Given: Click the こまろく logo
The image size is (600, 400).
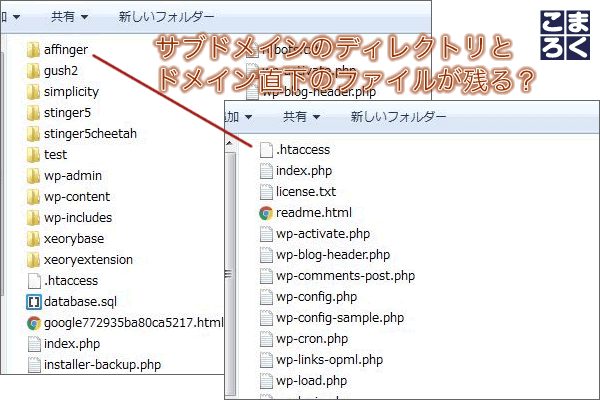Looking at the screenshot, I should [x=565, y=35].
